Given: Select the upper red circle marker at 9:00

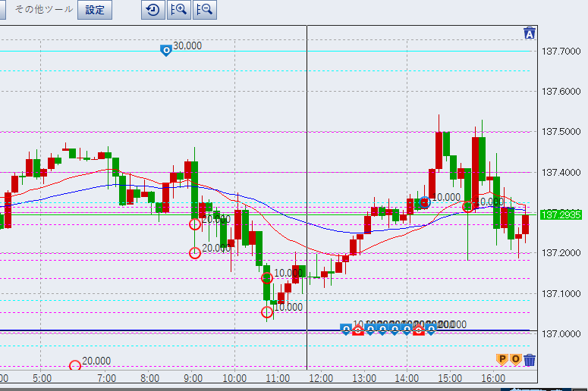Looking at the screenshot, I should click(x=195, y=224).
